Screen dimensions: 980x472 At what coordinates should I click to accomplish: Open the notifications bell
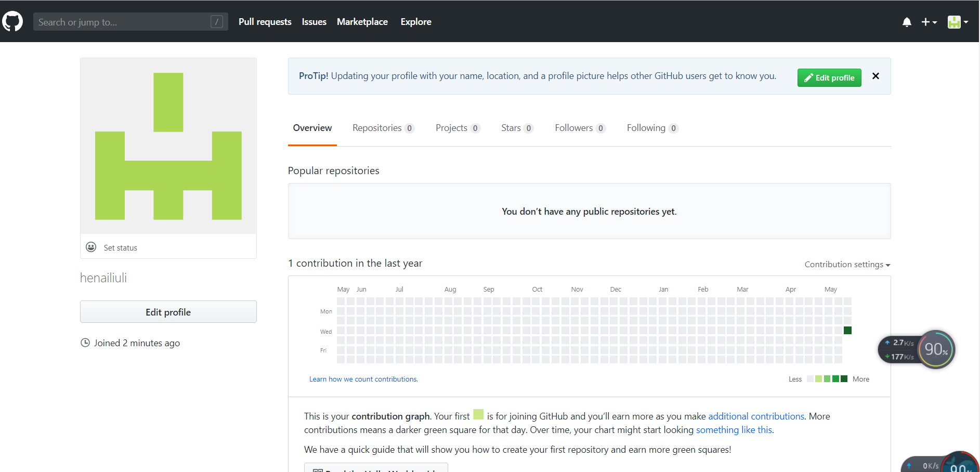(x=907, y=22)
